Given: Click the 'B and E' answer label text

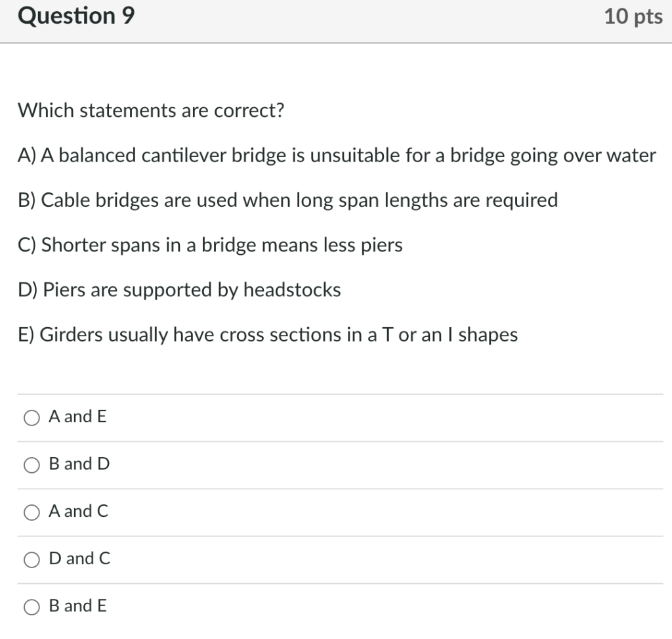Looking at the screenshot, I should [x=77, y=606].
